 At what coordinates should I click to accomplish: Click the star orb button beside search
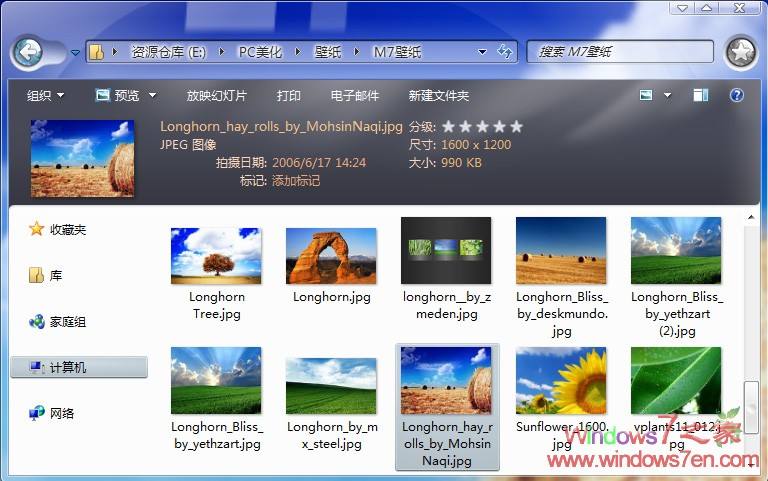pyautogui.click(x=742, y=52)
